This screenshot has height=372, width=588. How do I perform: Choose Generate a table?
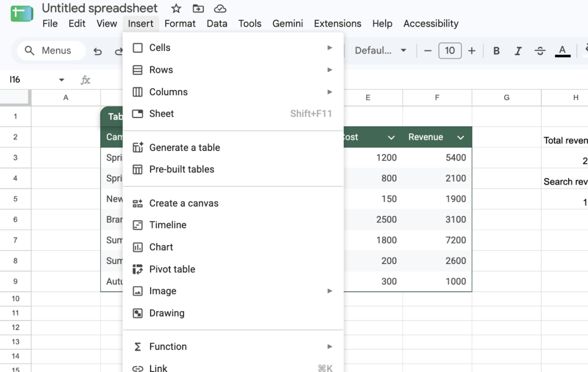tap(233, 148)
